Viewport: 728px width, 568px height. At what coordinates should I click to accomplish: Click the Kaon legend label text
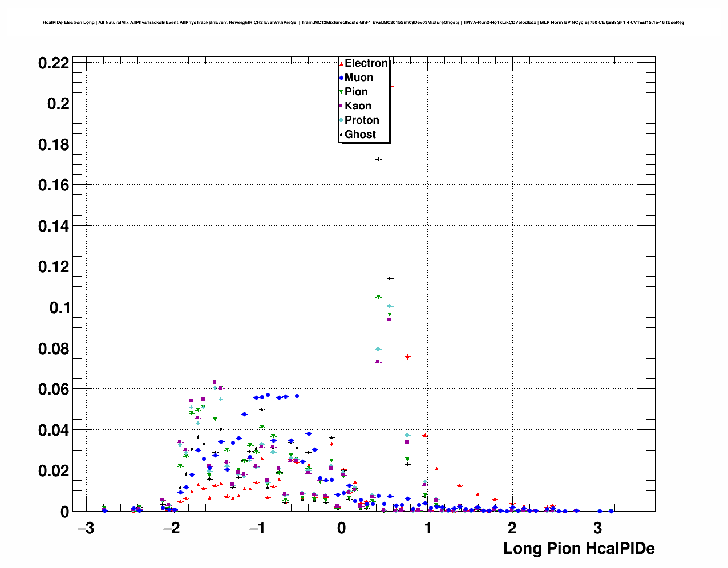[x=358, y=106]
